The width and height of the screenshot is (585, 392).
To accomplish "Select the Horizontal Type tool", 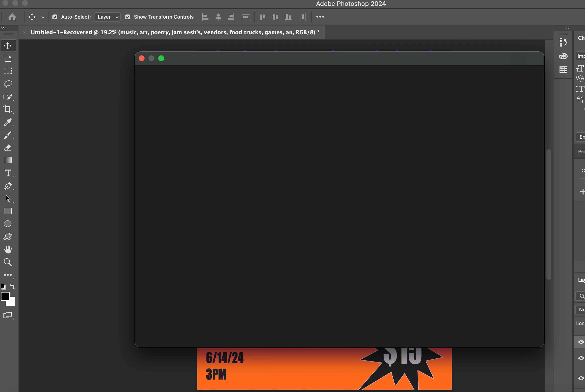I will (8, 173).
